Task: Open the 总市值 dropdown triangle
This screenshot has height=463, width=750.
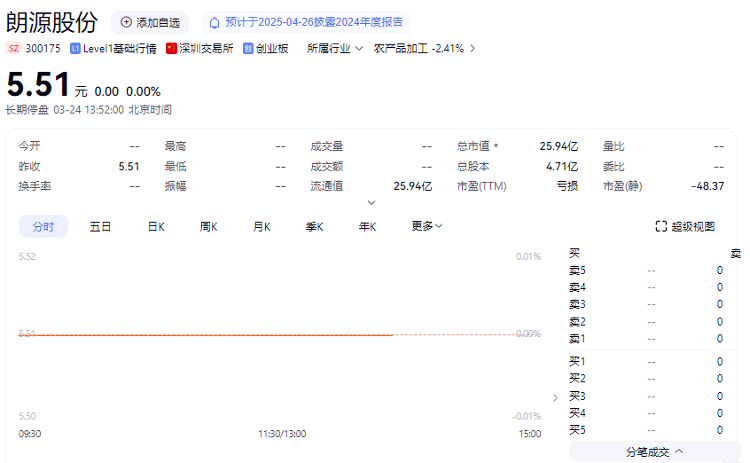Action: pyautogui.click(x=496, y=145)
